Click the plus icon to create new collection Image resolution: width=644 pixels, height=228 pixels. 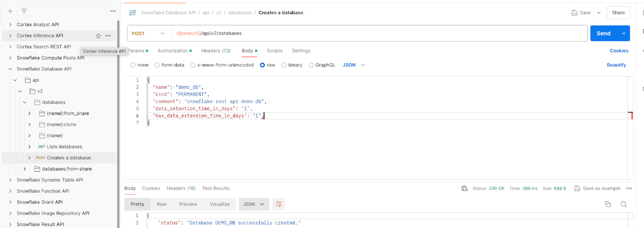[x=10, y=11]
